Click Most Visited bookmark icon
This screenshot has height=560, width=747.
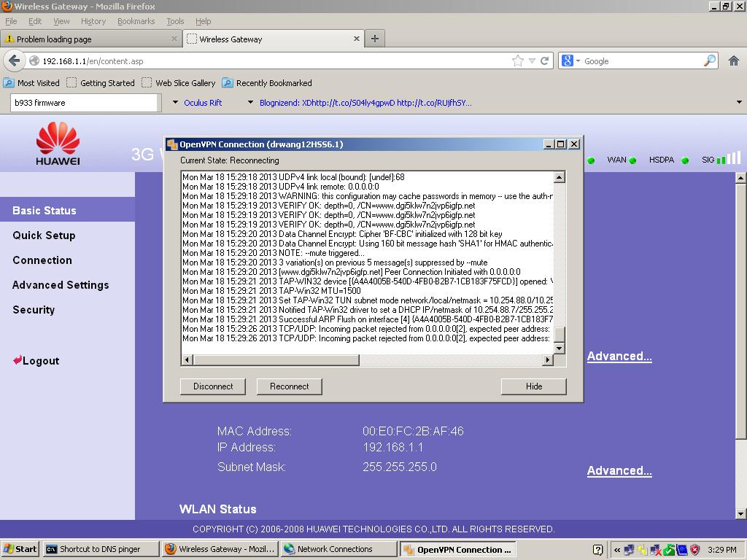tap(9, 83)
